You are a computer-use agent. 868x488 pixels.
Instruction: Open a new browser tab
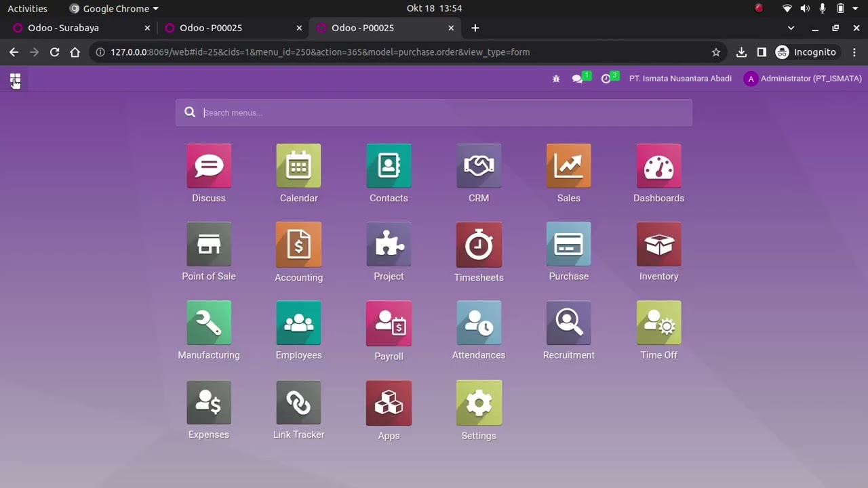click(475, 28)
